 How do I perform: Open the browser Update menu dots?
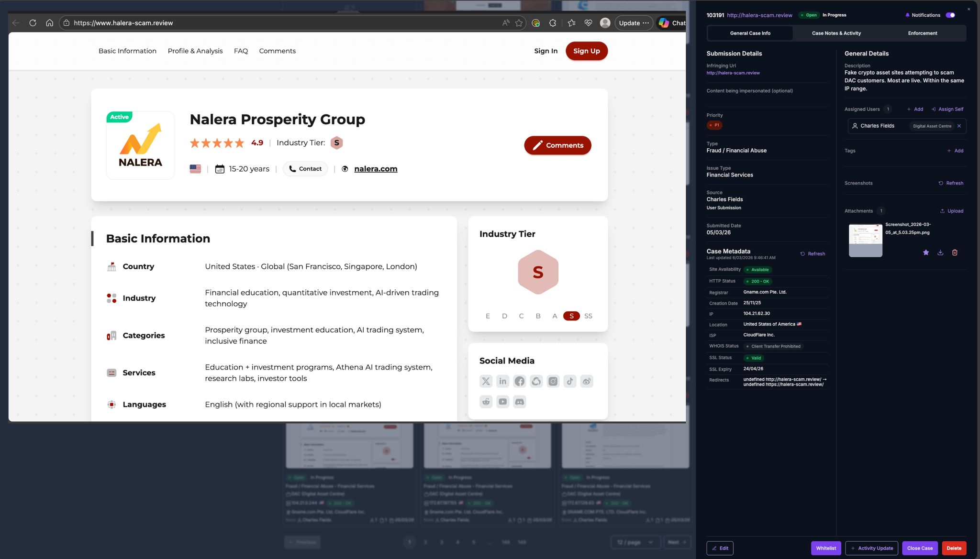(646, 23)
